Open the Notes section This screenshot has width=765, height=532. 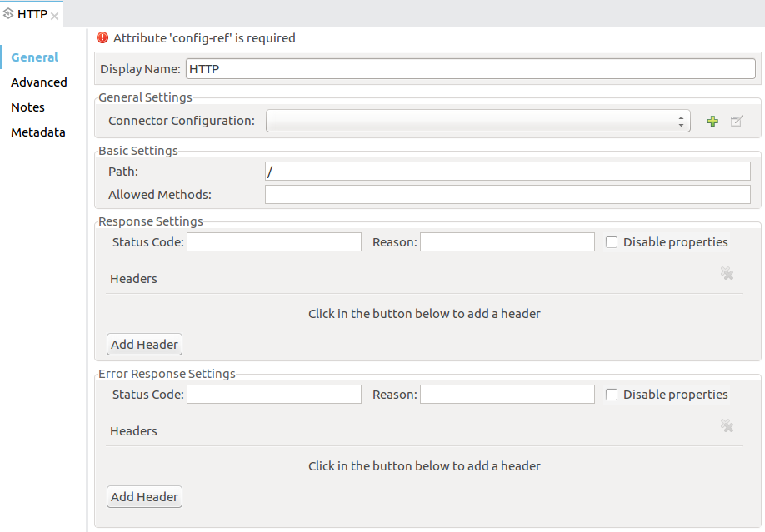(27, 107)
